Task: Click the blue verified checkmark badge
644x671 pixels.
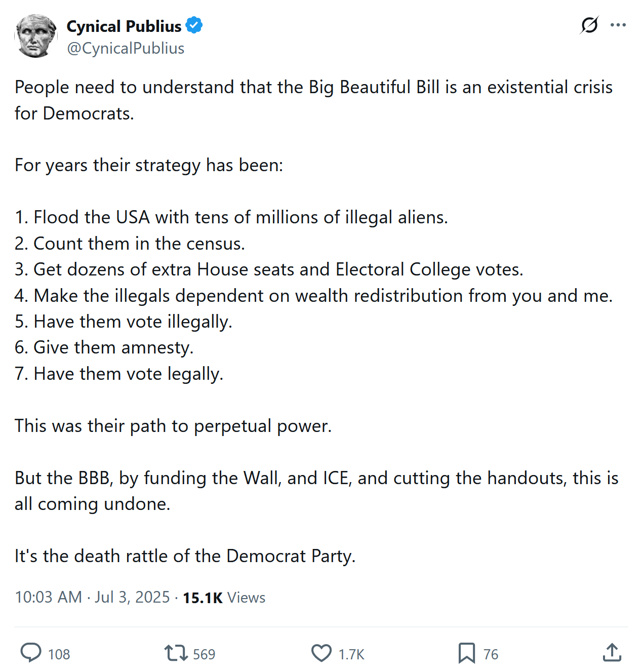Action: 194,25
